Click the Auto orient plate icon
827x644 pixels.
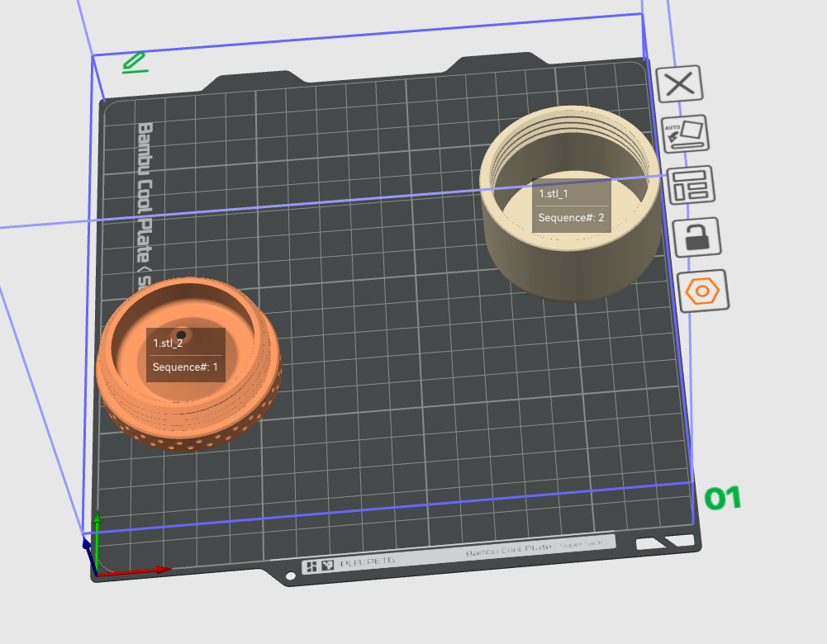685,134
